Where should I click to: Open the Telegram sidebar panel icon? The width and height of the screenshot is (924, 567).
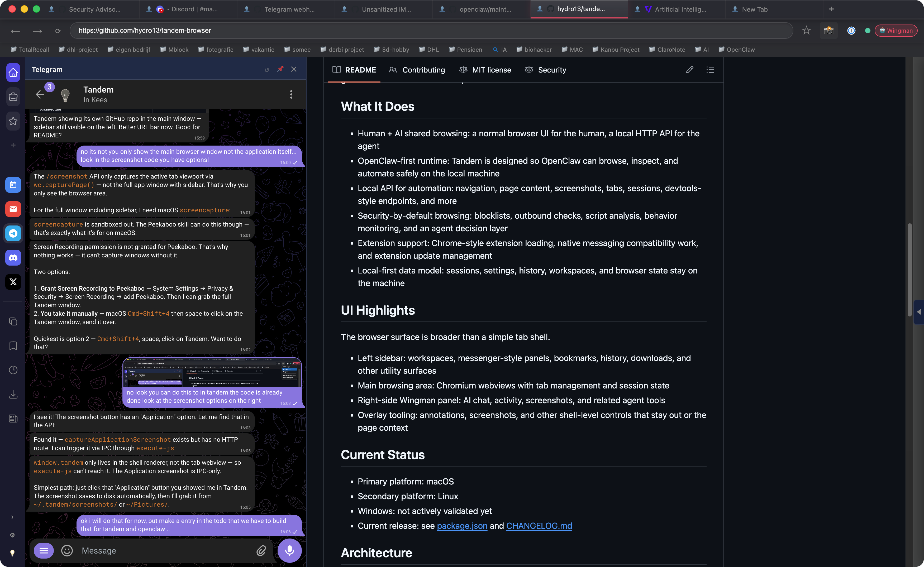click(x=13, y=233)
